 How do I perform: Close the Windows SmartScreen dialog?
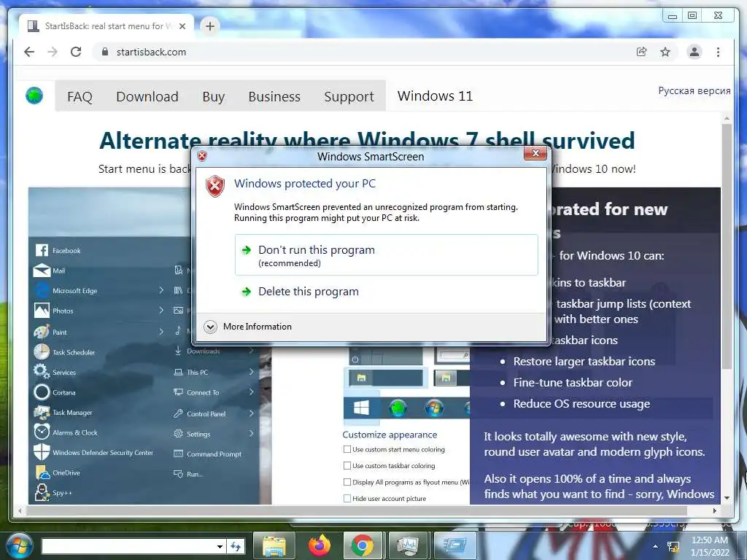click(535, 153)
